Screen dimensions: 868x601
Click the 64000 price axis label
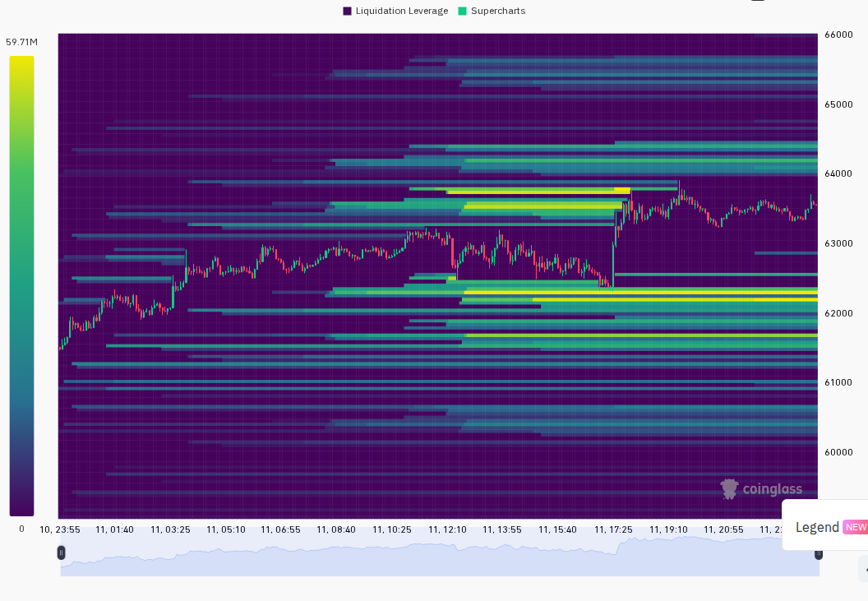838,173
